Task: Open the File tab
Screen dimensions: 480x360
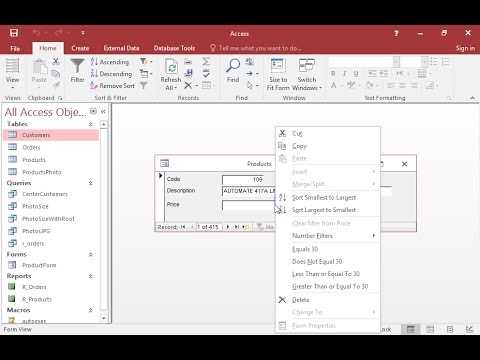Action: [15, 48]
